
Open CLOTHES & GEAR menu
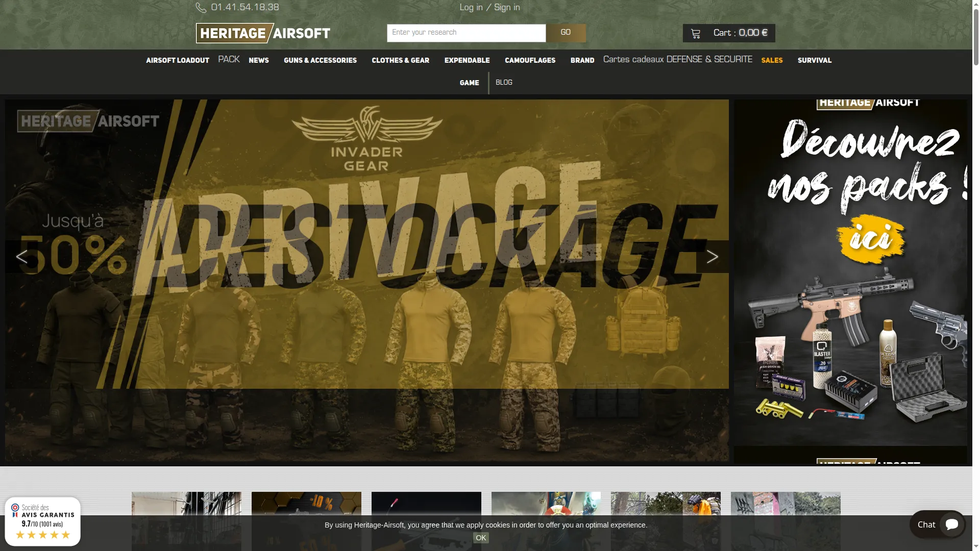click(400, 60)
